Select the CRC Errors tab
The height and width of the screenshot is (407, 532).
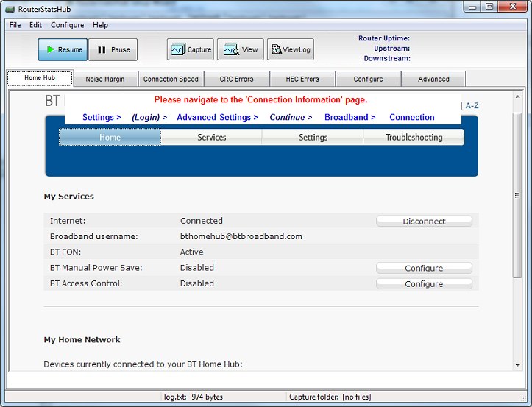point(236,79)
